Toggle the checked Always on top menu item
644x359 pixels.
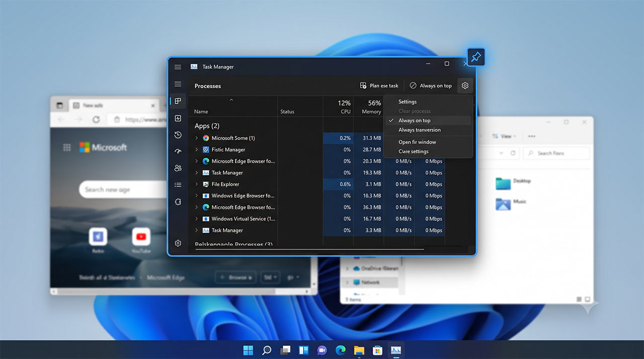click(428, 121)
